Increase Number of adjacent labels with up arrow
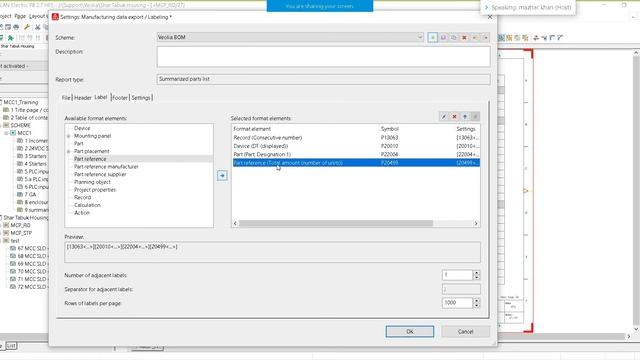This screenshot has height=360, width=640. [476, 273]
